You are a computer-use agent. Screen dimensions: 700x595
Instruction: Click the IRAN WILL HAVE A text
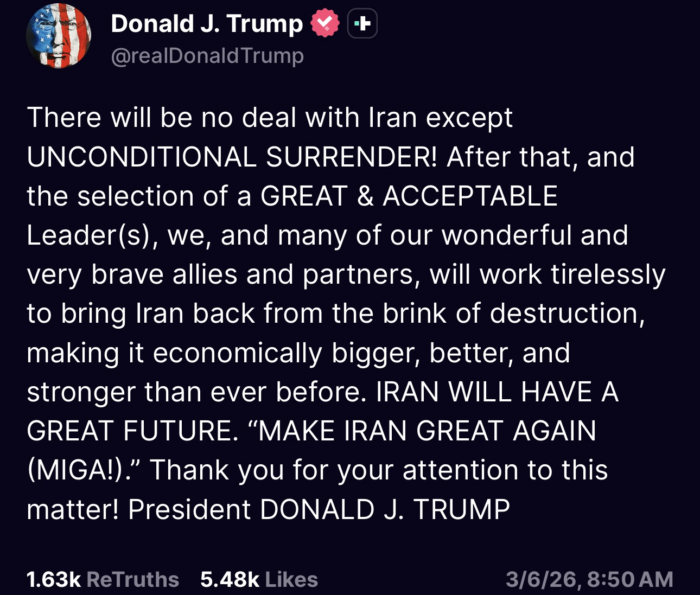click(497, 392)
